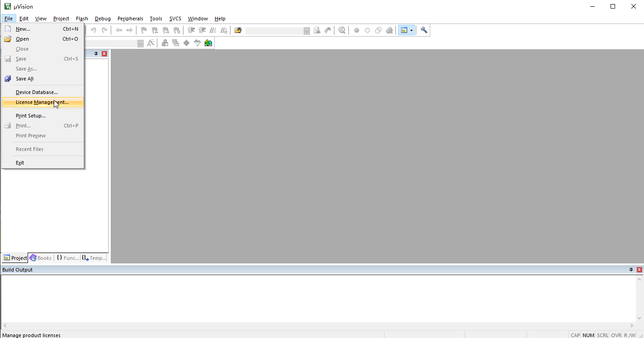Open Options for Target wand icon
Viewport: 644px width, 338px height.
pos(151,43)
